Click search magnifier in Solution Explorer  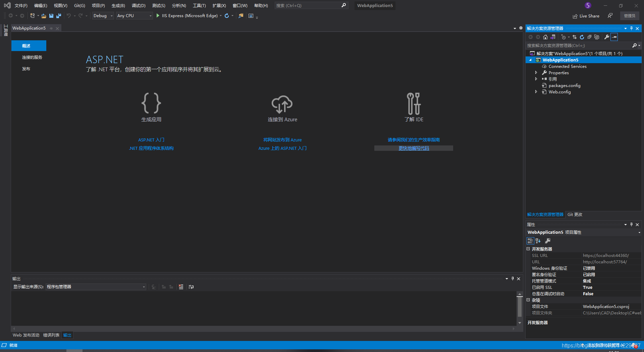634,45
